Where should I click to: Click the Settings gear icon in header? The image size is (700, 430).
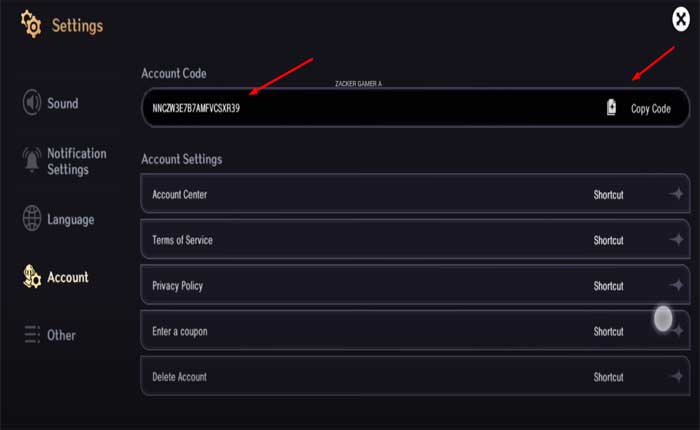click(x=30, y=26)
